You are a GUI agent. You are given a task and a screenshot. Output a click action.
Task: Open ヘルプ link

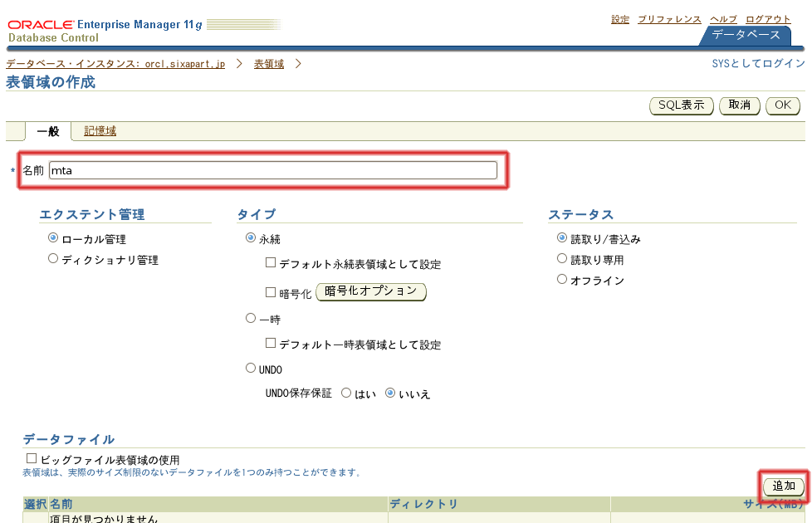point(723,20)
